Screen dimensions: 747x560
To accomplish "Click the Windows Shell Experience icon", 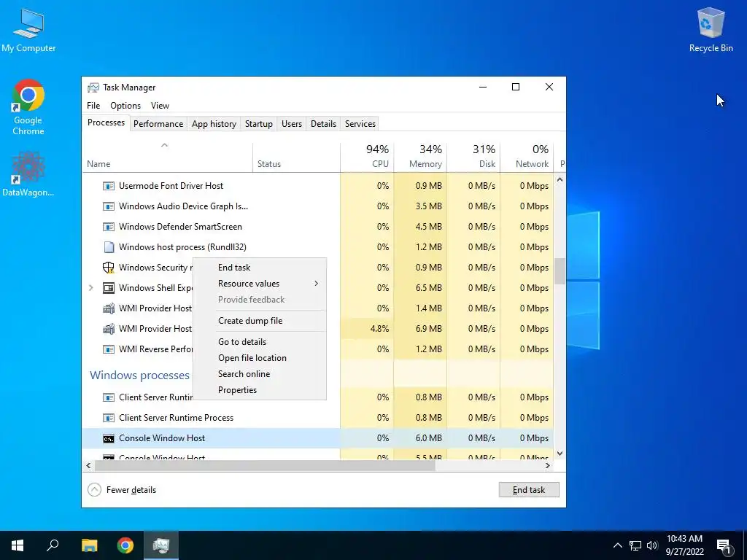I will pos(109,287).
